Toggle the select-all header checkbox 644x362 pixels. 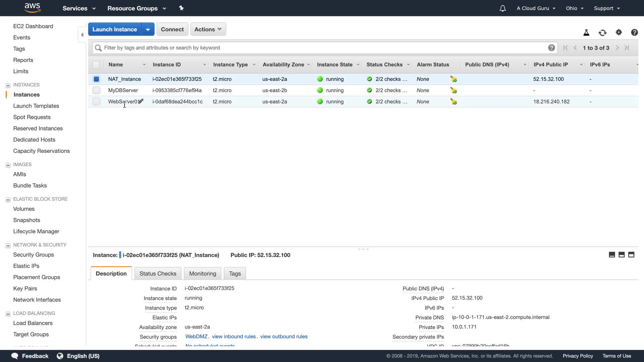tap(96, 65)
